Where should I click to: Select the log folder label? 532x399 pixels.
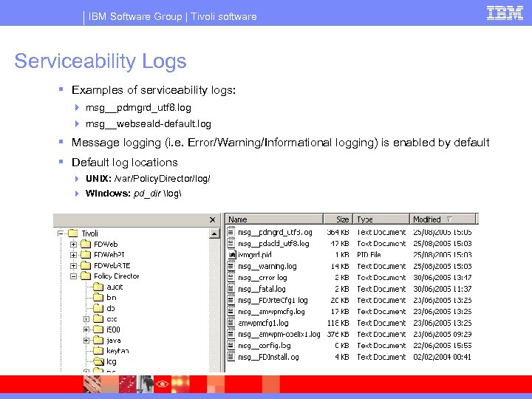pyautogui.click(x=111, y=361)
